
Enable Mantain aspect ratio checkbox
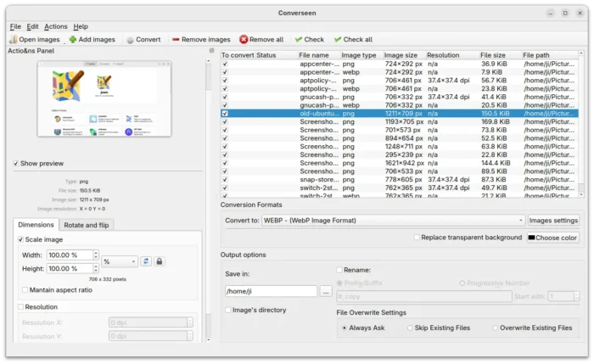point(25,290)
